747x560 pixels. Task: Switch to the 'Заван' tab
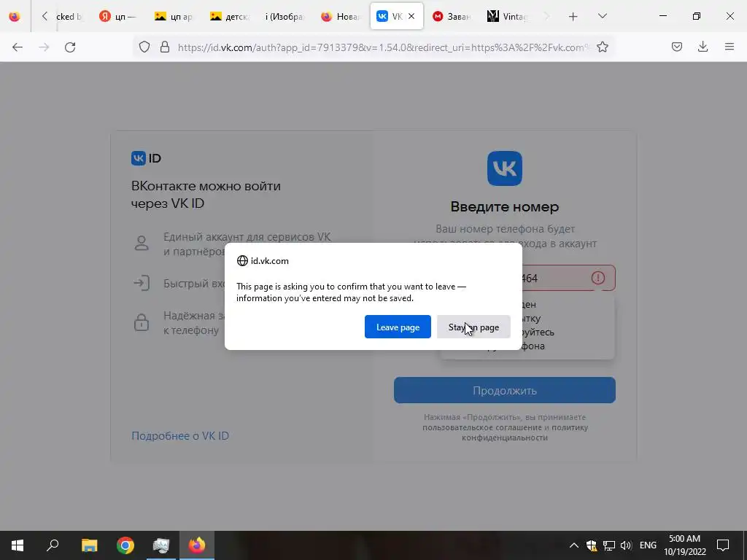(452, 16)
